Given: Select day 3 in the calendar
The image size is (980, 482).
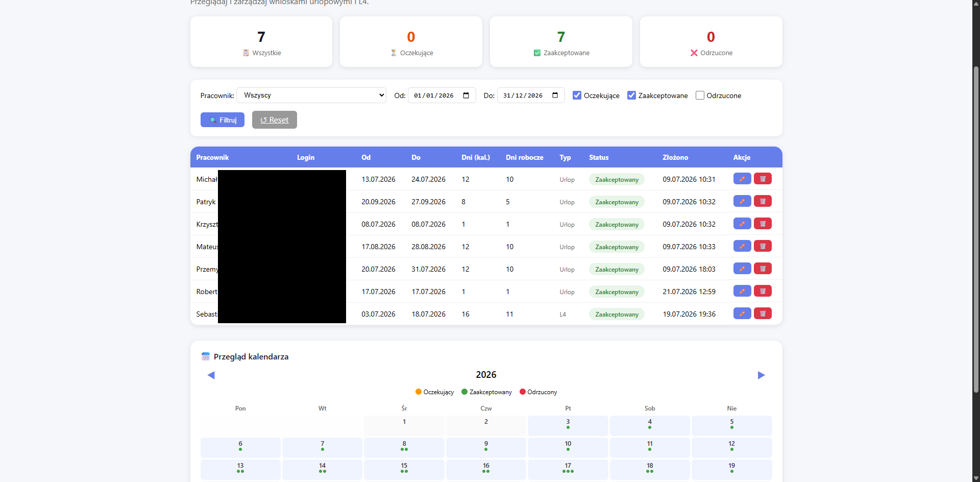Looking at the screenshot, I should [x=568, y=425].
